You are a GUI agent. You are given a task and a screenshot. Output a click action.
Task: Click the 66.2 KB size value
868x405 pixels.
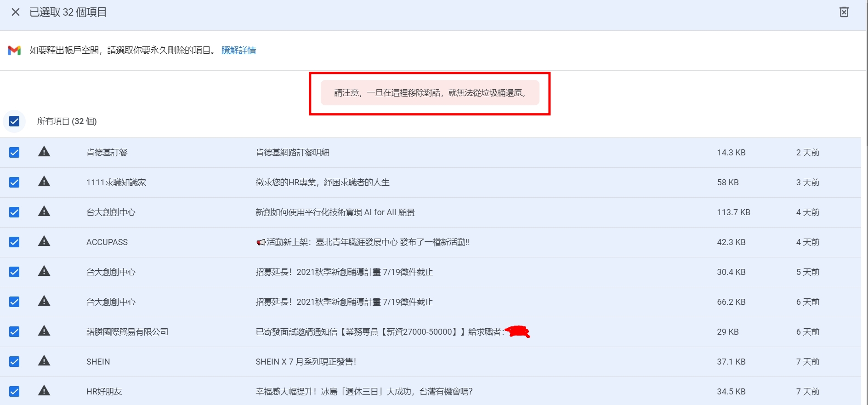(x=731, y=302)
